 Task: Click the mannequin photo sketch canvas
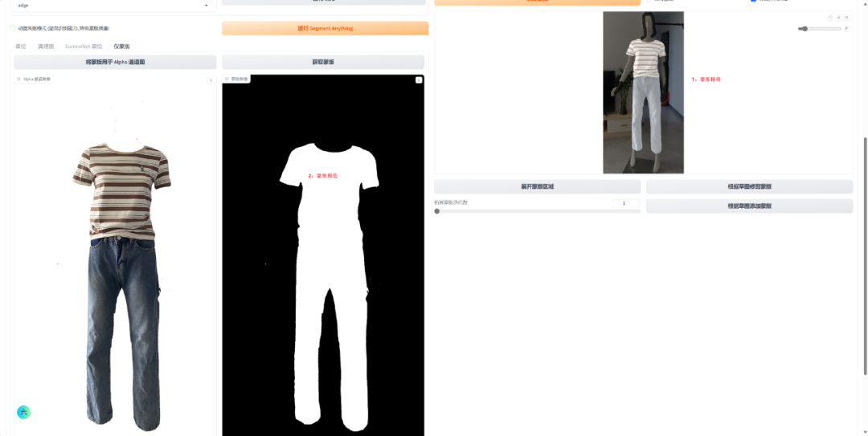643,92
